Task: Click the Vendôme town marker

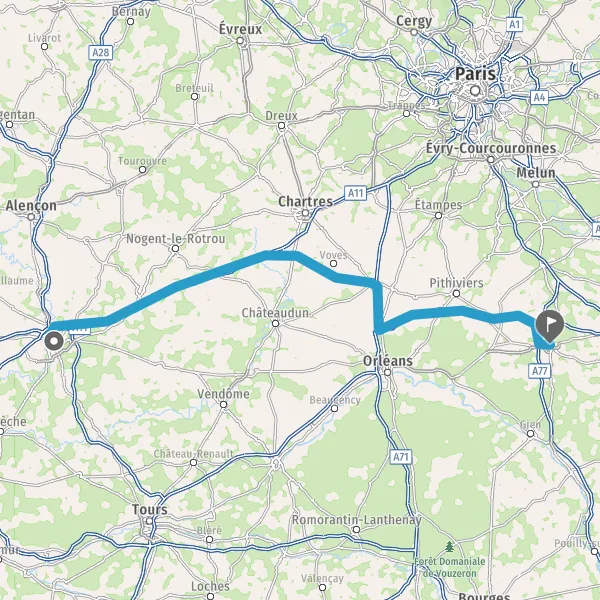Action: 224,404
